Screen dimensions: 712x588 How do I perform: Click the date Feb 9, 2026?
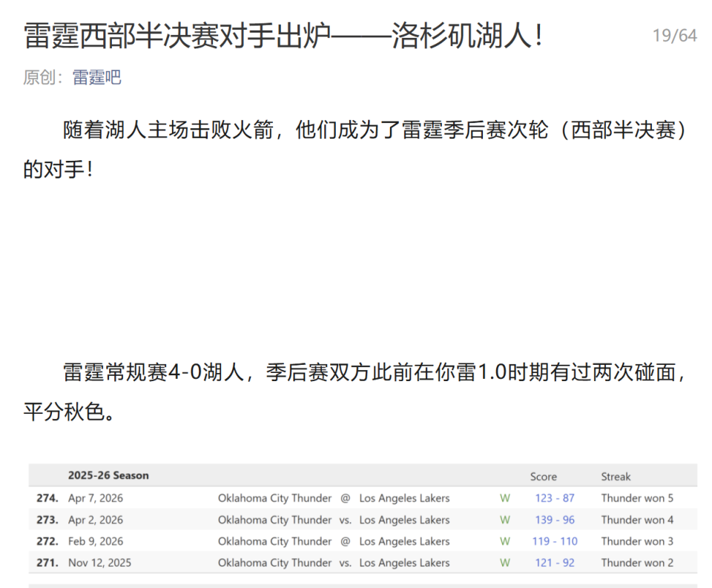coord(96,541)
